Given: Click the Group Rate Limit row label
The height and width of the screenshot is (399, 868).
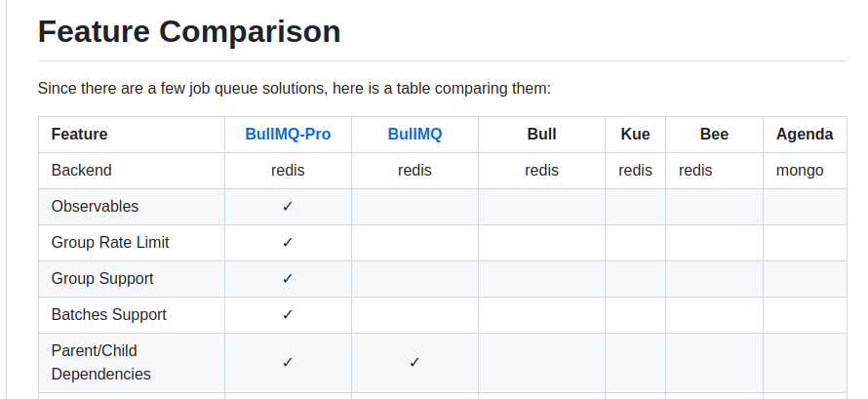Looking at the screenshot, I should (110, 243).
